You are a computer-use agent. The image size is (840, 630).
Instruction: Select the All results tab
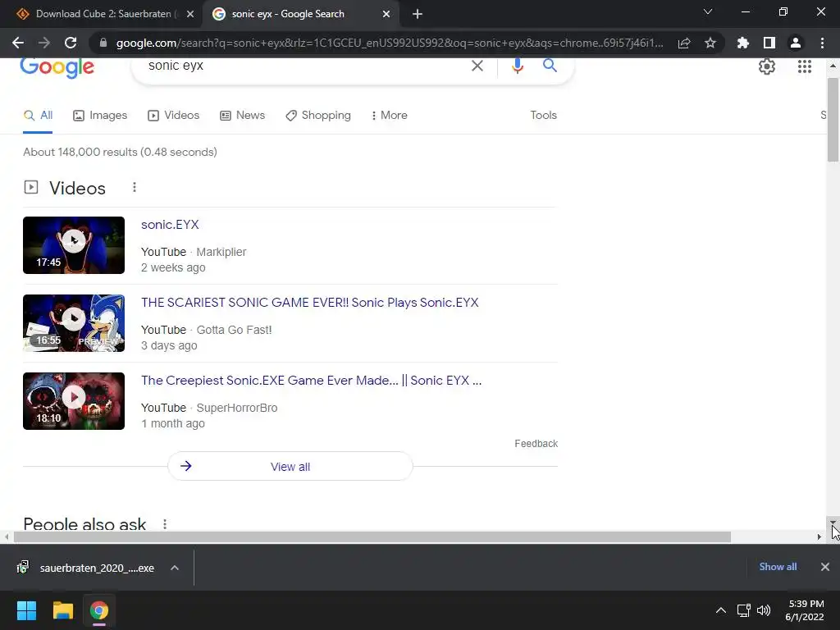pos(38,115)
